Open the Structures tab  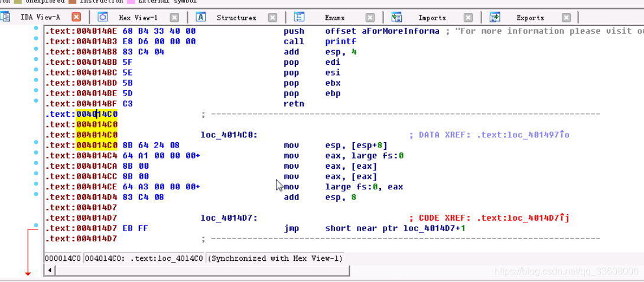coord(236,18)
